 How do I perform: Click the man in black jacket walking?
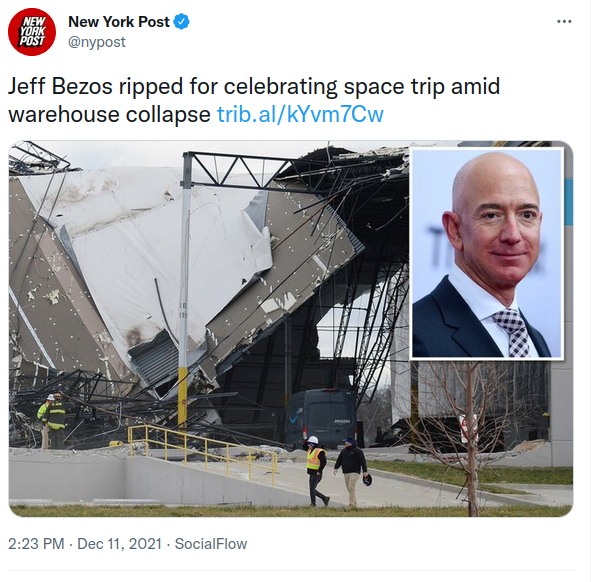point(352,471)
